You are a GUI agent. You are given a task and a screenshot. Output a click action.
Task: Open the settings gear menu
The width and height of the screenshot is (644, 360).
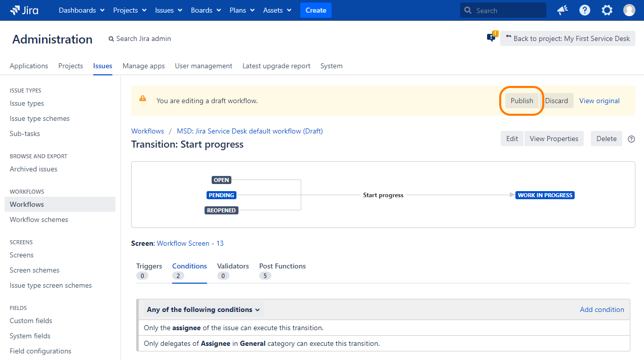coord(607,10)
